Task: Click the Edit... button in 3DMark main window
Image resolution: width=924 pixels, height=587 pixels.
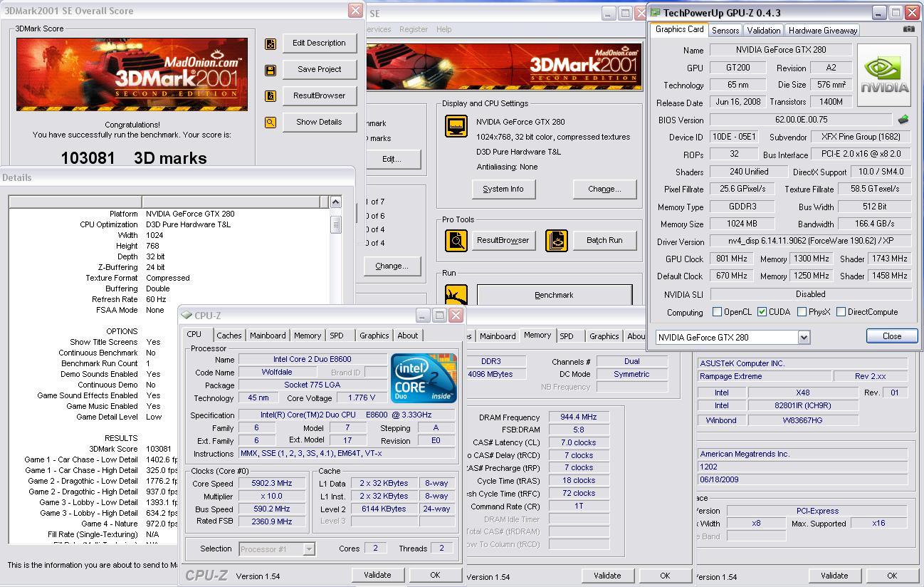Action: pyautogui.click(x=392, y=159)
